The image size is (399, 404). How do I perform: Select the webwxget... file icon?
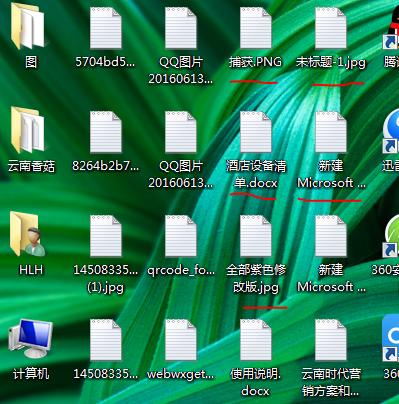(181, 340)
